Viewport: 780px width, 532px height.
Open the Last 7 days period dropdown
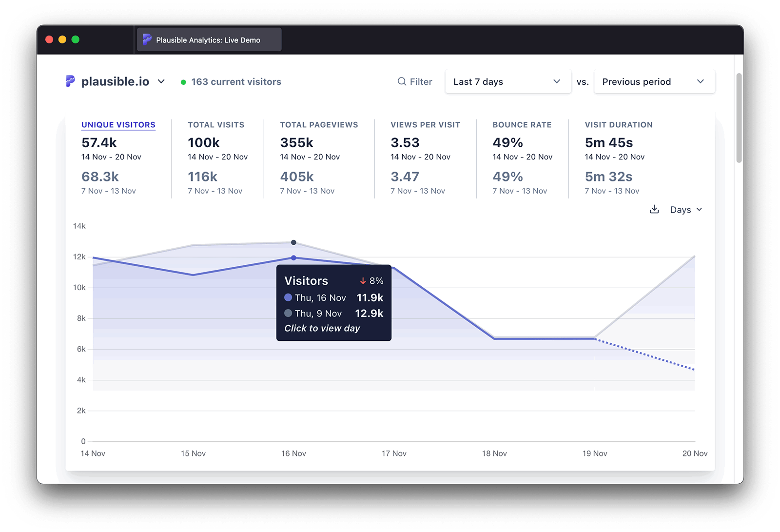[507, 81]
